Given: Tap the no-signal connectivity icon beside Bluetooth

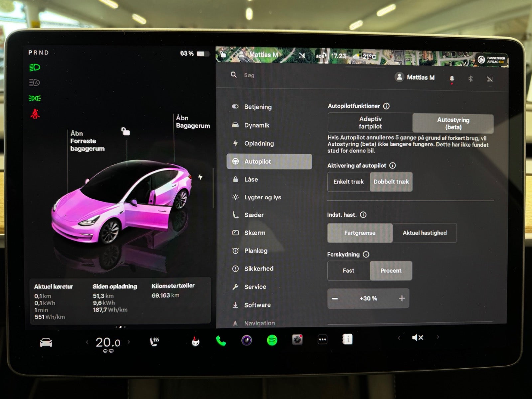Looking at the screenshot, I should (489, 79).
